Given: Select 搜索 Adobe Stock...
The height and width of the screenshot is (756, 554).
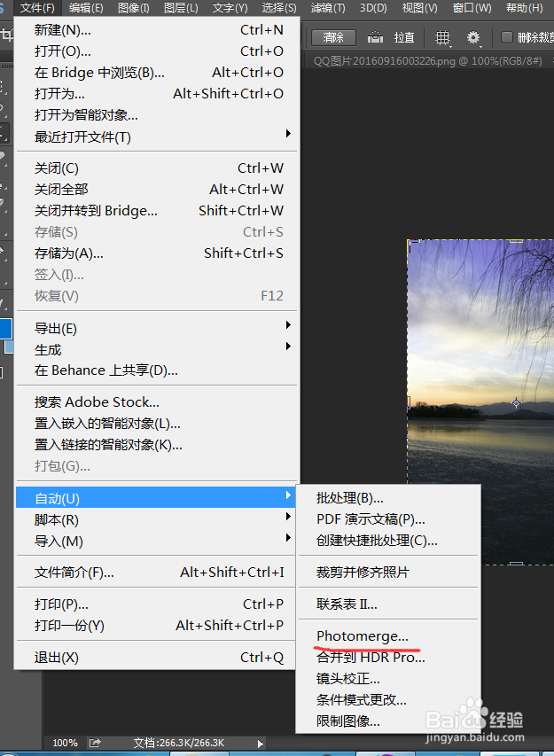Looking at the screenshot, I should tap(158, 402).
